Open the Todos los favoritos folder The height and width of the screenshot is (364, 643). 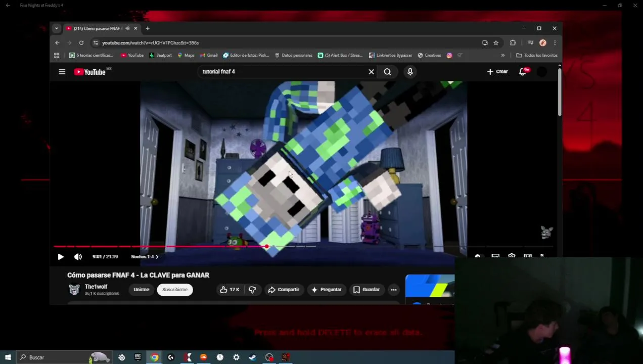(537, 55)
